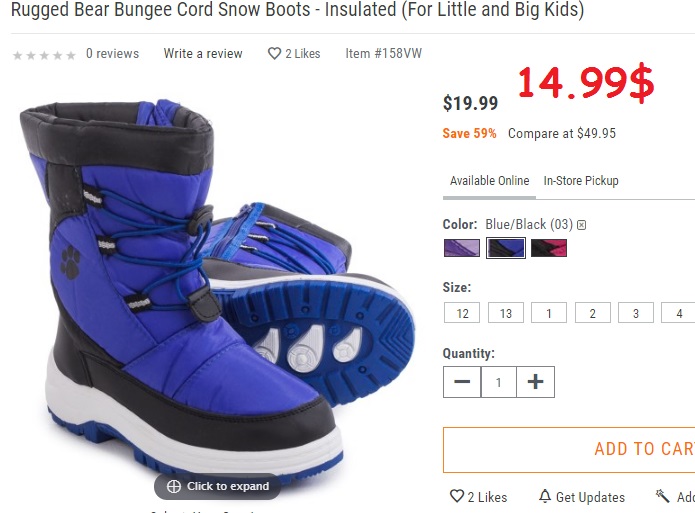Switch to In-Store Pickup tab
Image resolution: width=695 pixels, height=513 pixels.
pos(581,181)
